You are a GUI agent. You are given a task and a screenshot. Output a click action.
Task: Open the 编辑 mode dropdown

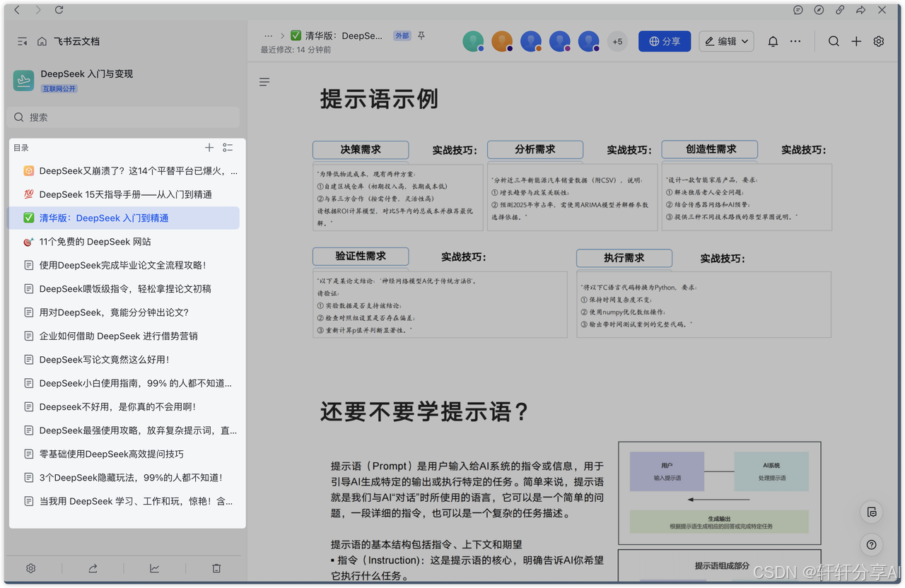point(726,42)
